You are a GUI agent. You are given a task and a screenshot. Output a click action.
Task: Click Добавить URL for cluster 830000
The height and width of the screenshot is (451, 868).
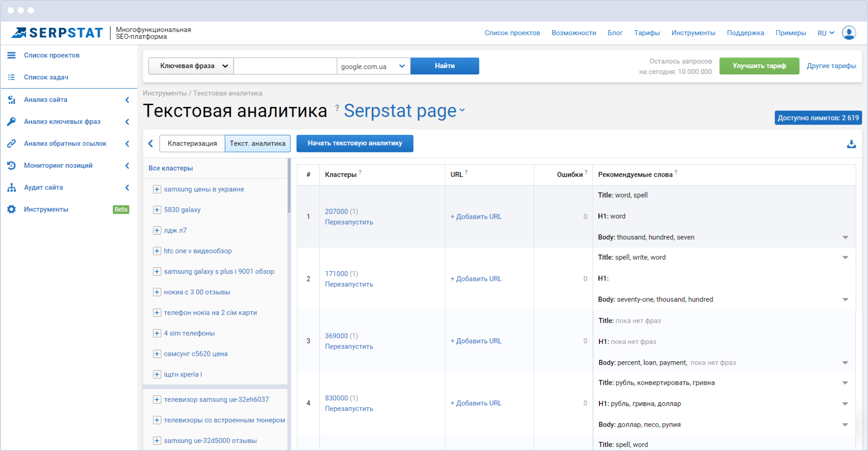pos(476,403)
